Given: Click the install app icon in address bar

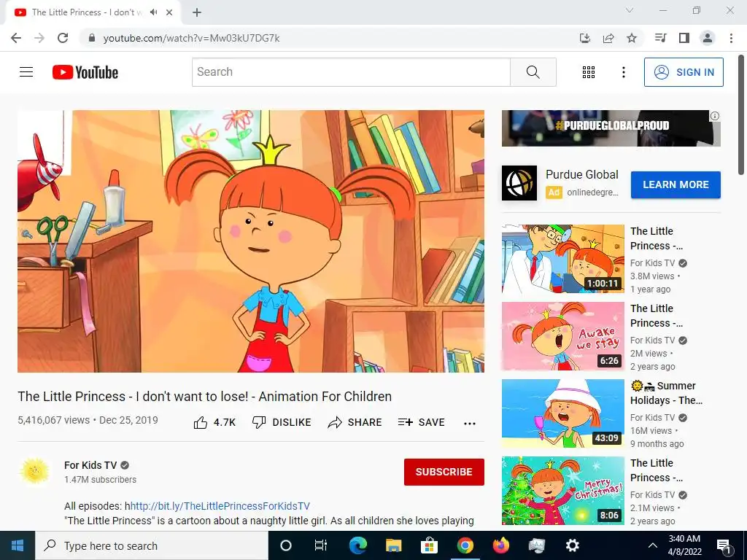Looking at the screenshot, I should pos(585,38).
